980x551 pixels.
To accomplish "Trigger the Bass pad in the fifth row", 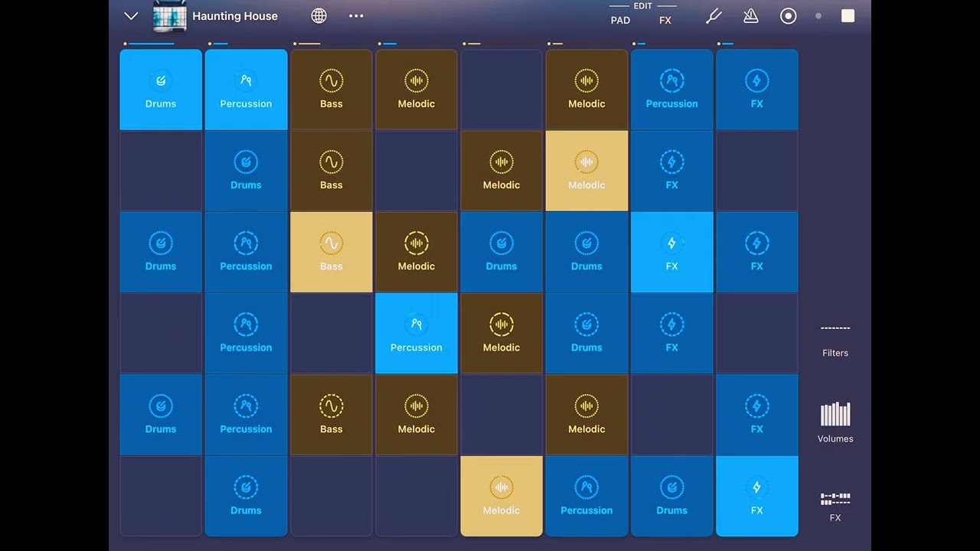I will [x=332, y=416].
